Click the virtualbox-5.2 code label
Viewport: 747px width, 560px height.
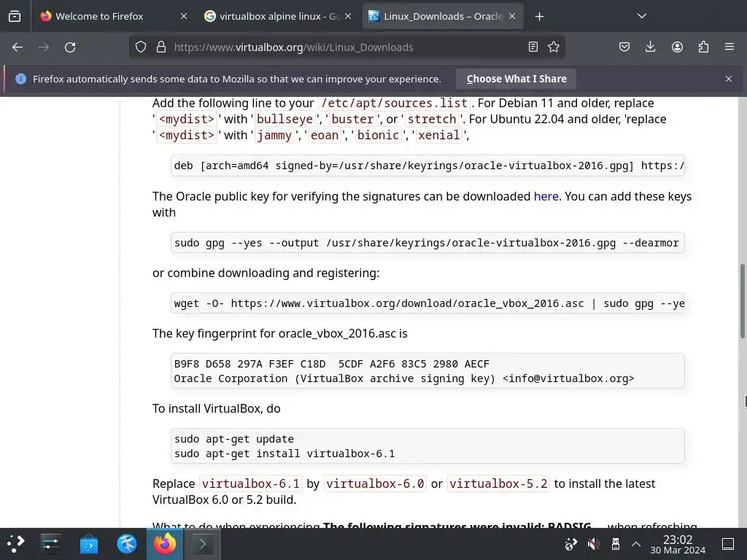[x=498, y=484]
